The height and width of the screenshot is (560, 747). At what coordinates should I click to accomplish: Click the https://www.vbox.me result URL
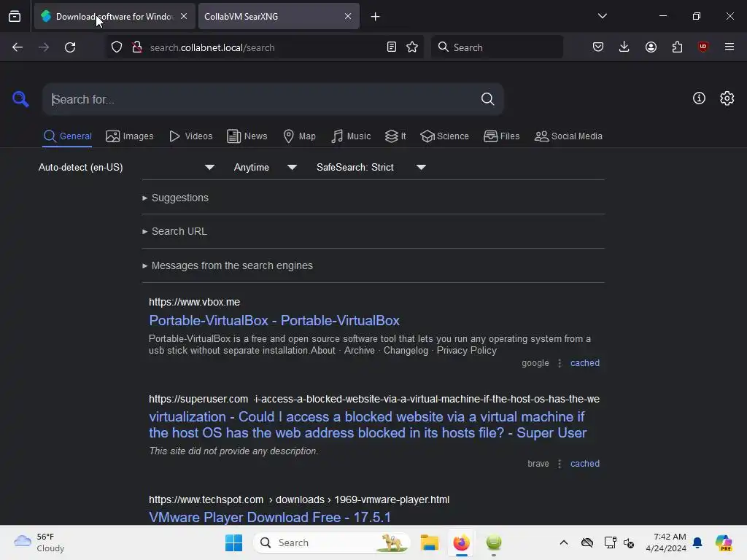194,303
